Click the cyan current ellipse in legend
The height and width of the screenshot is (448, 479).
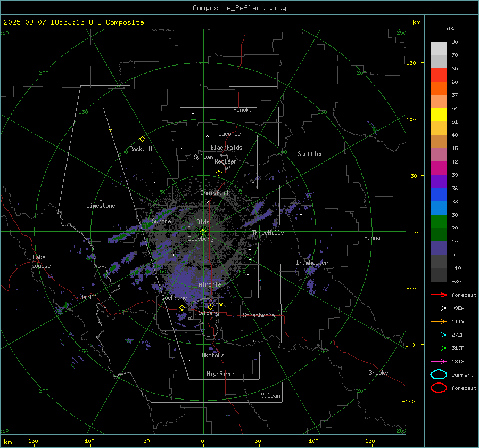(439, 374)
